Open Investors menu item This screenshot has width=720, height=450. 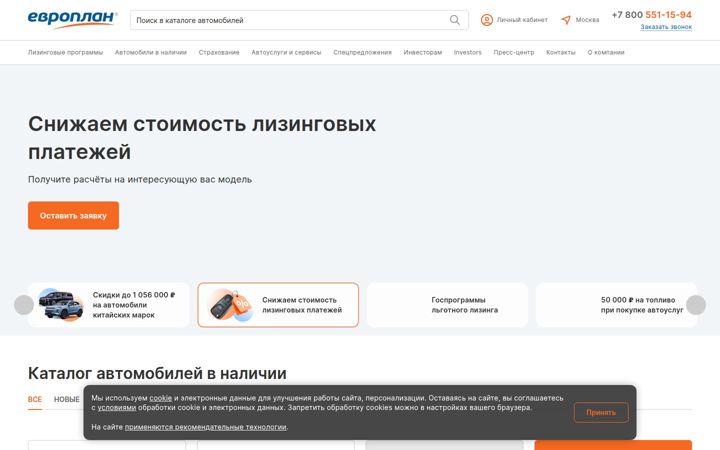[467, 52]
